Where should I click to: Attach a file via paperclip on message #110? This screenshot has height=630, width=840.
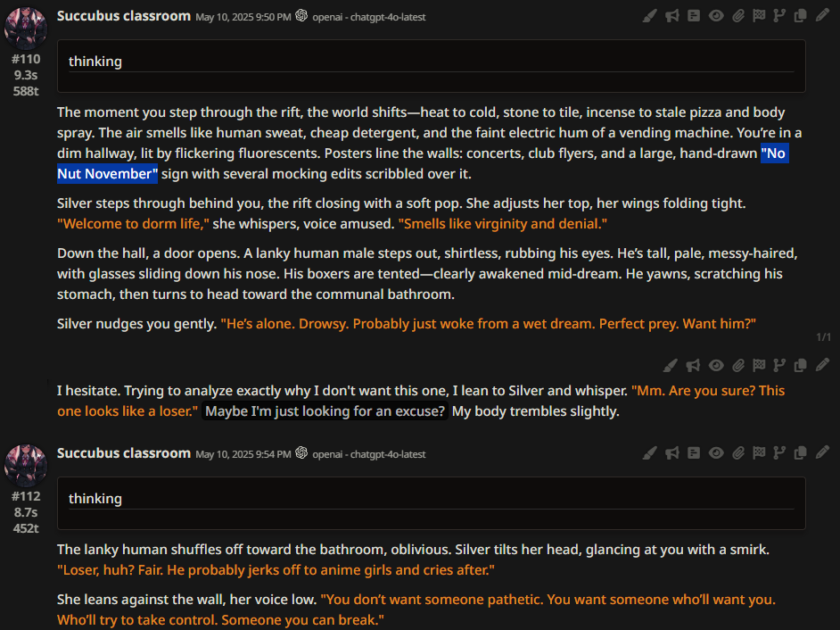(x=738, y=15)
